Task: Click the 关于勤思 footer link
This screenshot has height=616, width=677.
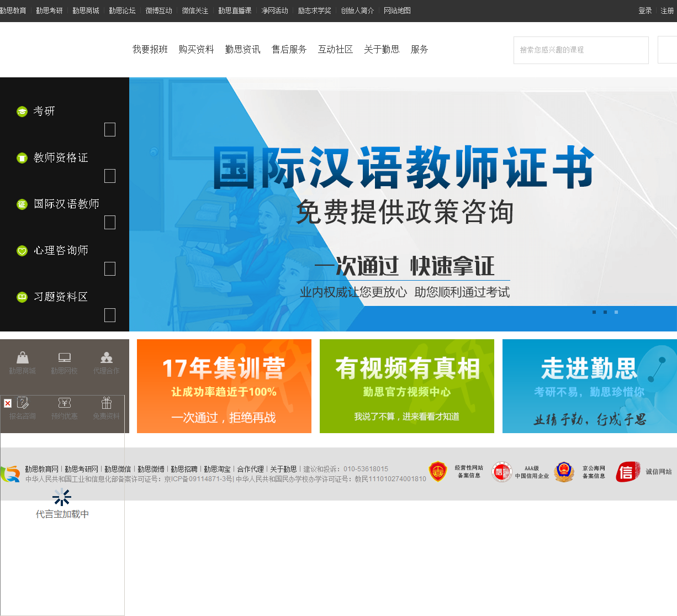Action: click(x=283, y=469)
